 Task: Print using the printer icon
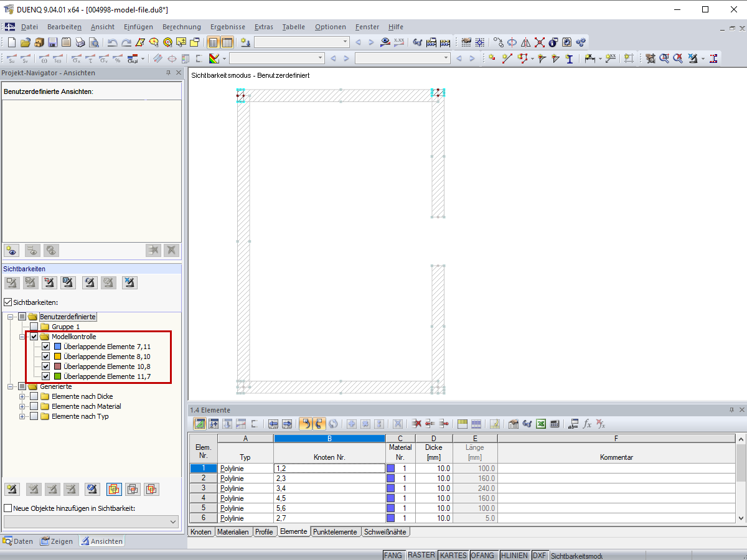(x=80, y=42)
